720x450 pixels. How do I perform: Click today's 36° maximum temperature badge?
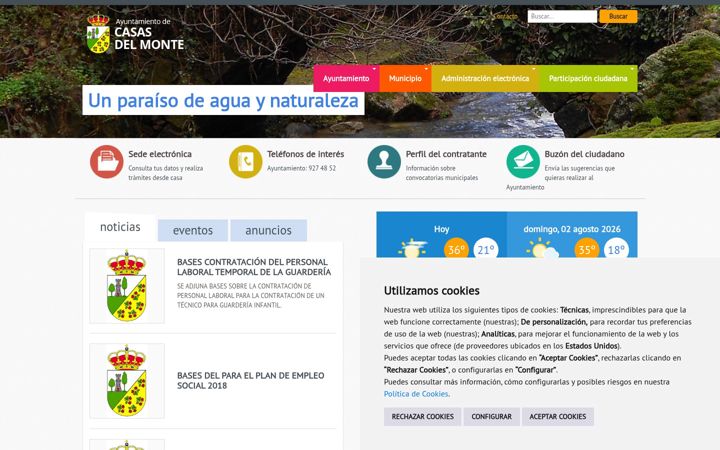pyautogui.click(x=456, y=249)
